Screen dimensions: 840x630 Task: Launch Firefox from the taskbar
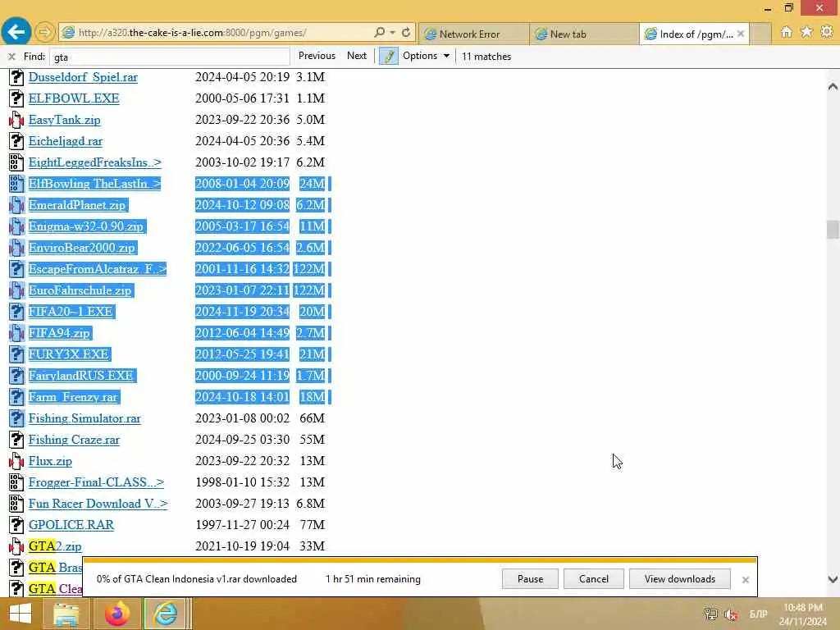tap(116, 614)
